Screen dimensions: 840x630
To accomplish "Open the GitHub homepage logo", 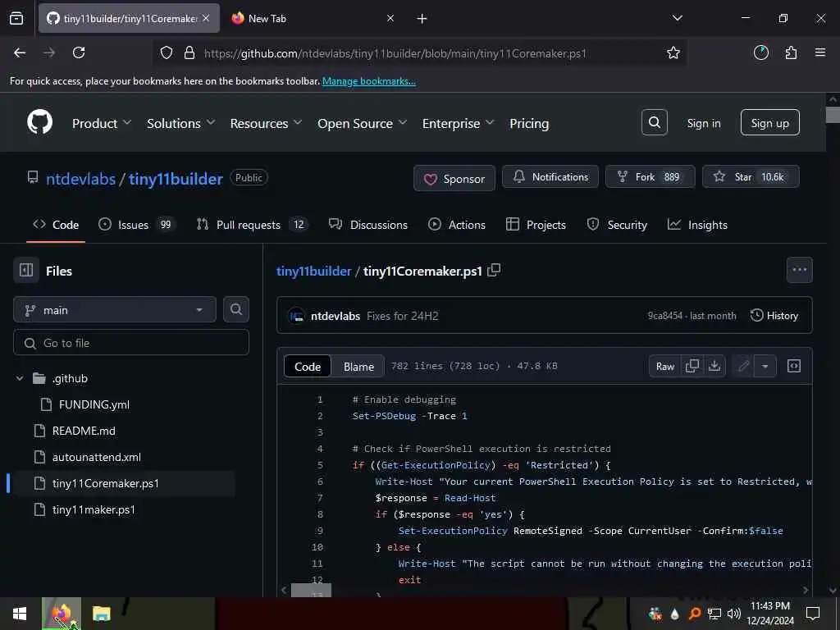I will point(39,122).
